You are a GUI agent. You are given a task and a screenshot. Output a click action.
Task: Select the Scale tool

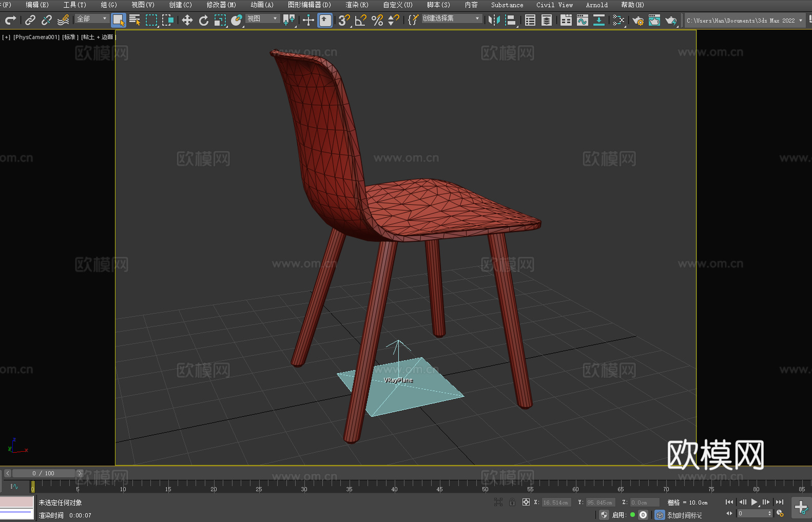tap(220, 20)
